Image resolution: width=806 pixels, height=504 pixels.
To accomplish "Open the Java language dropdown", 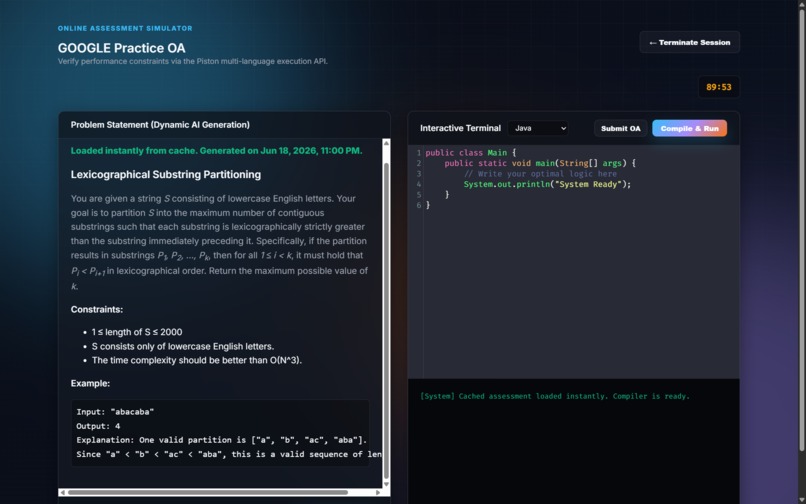I will tap(538, 128).
